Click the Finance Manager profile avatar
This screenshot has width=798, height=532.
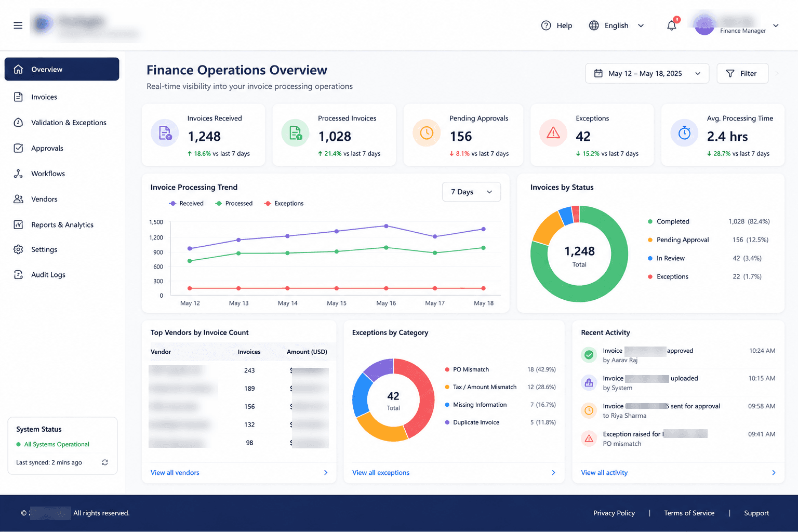[704, 25]
